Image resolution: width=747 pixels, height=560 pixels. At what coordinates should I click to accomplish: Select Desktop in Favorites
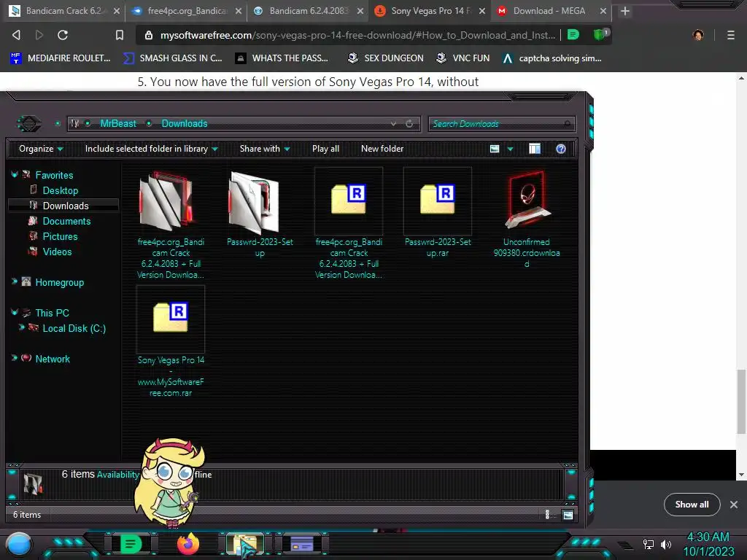click(60, 190)
